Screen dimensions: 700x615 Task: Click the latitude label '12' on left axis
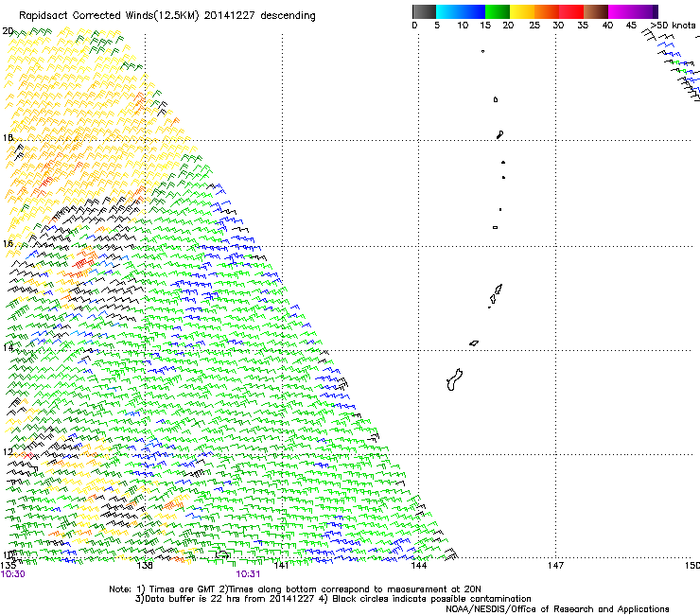click(8, 451)
